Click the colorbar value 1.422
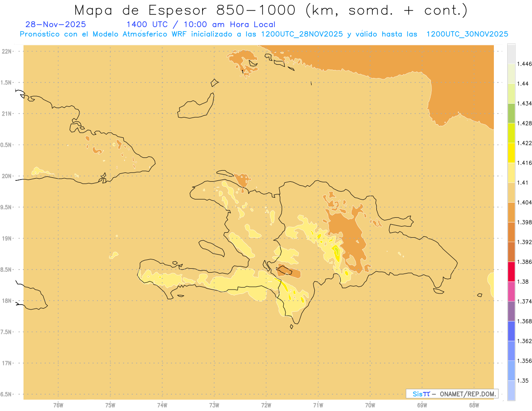The width and height of the screenshot is (532, 411). coord(524,143)
